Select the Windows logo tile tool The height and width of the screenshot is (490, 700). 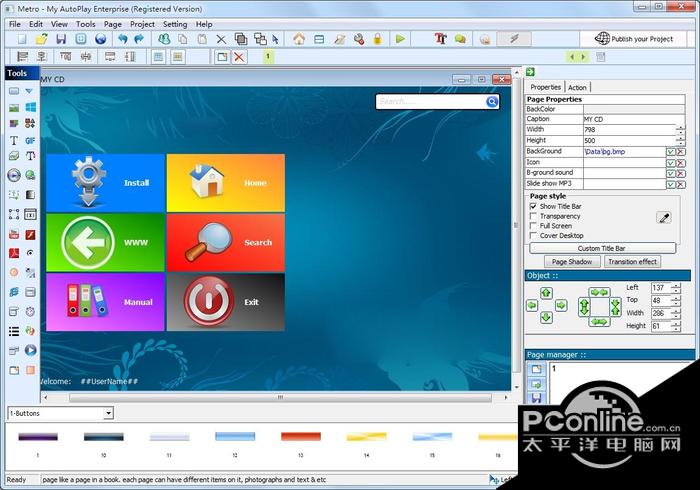[x=30, y=107]
